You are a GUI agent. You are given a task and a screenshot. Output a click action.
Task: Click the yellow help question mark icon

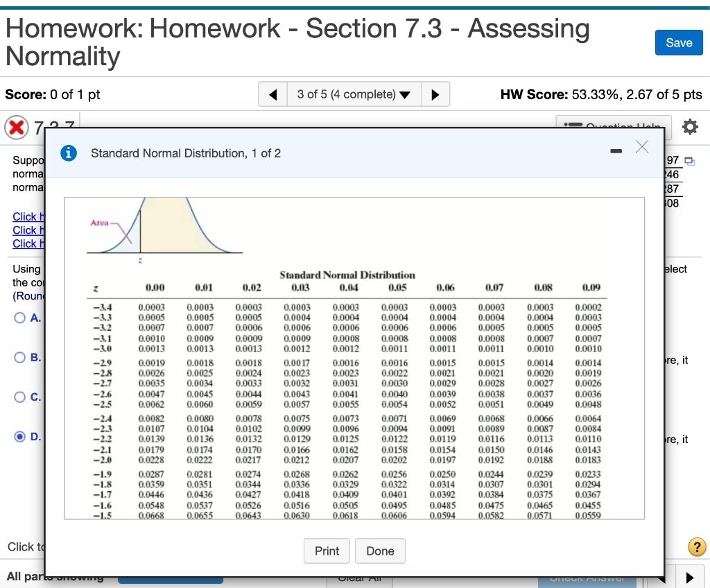click(697, 547)
